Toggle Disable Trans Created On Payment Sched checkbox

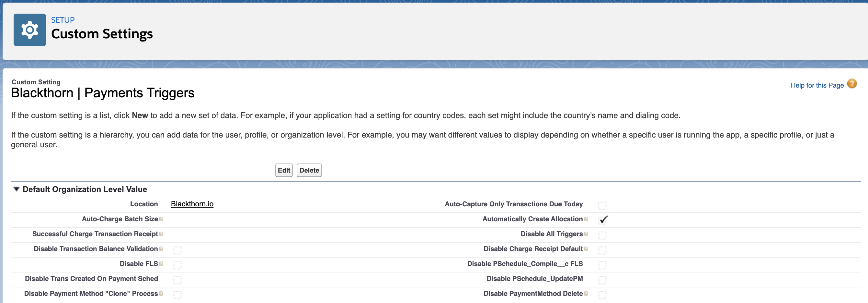177,280
